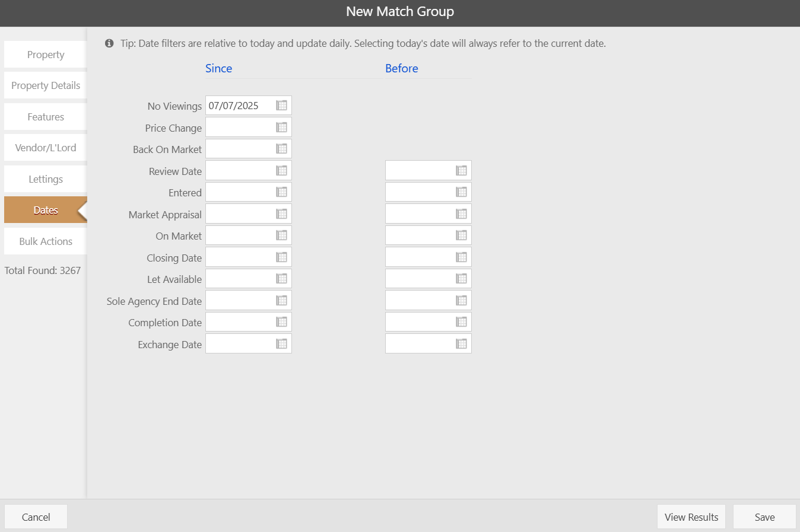Click the Before column heading
800x532 pixels.
point(402,68)
